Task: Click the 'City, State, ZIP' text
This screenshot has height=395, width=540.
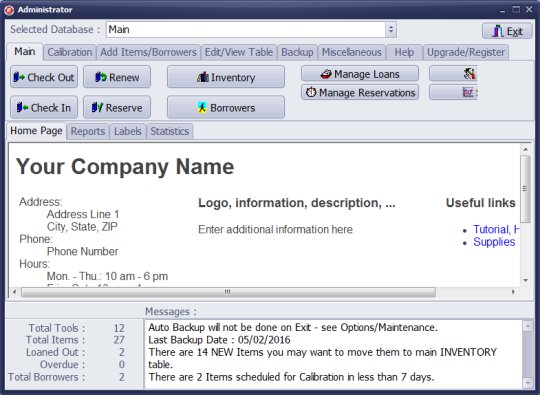Action: (82, 227)
